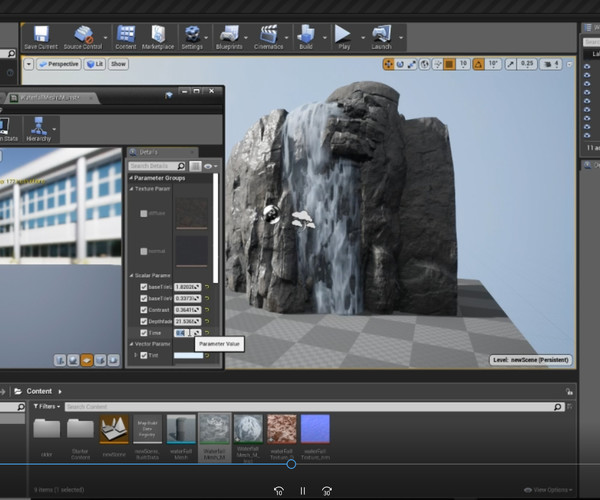Screen dimensions: 600x500
Task: Click Level: newScene (Persistent) label
Action: [x=531, y=360]
